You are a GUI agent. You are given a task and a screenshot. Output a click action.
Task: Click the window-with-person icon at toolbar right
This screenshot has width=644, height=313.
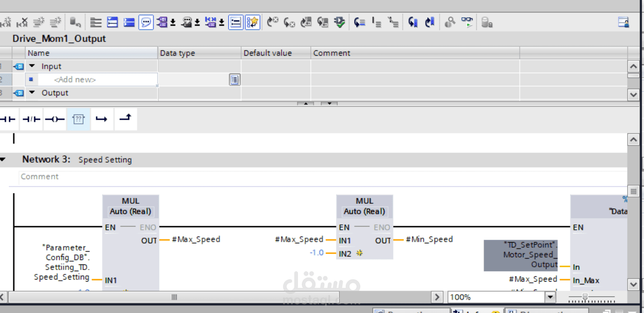click(623, 22)
